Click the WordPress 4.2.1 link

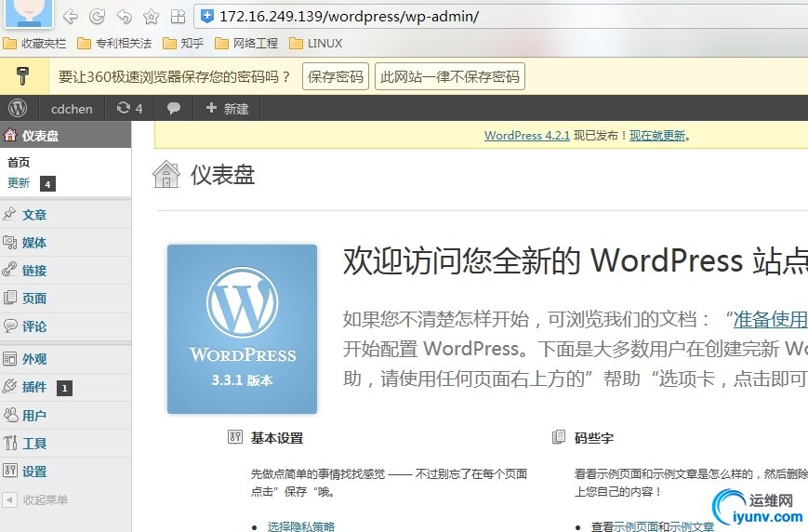[x=527, y=136]
